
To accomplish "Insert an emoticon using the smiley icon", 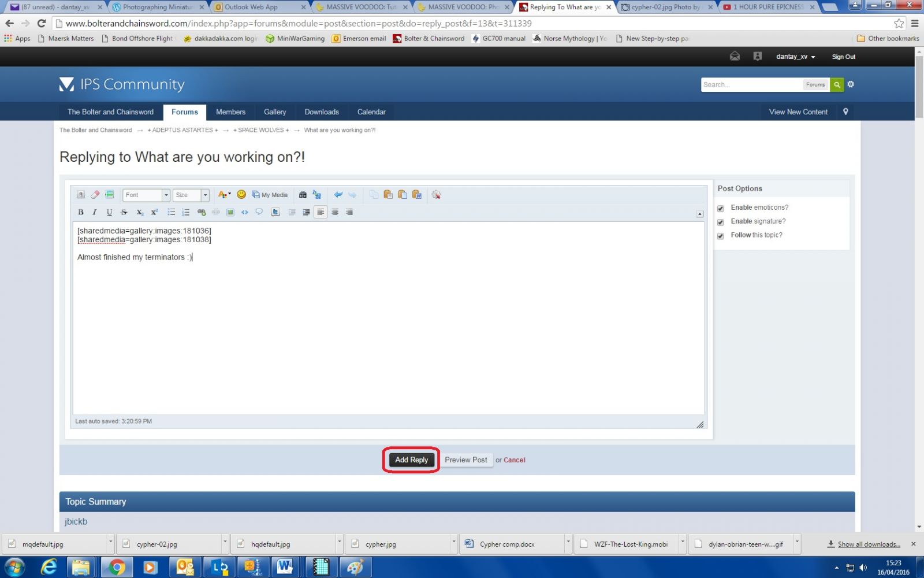I will pyautogui.click(x=241, y=195).
